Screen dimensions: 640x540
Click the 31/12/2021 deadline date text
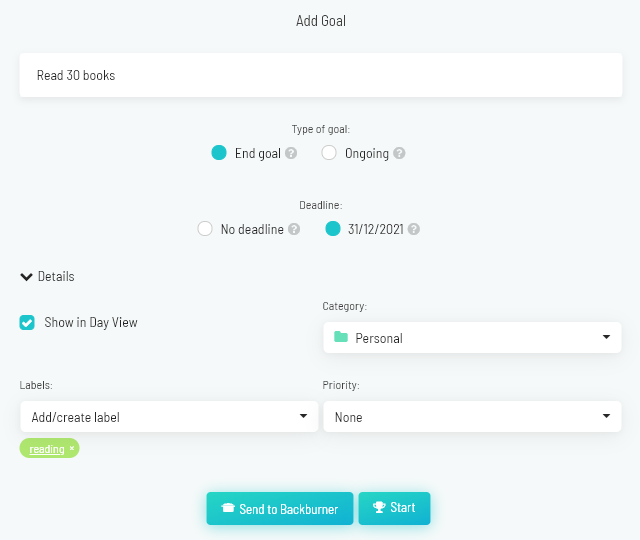(376, 229)
